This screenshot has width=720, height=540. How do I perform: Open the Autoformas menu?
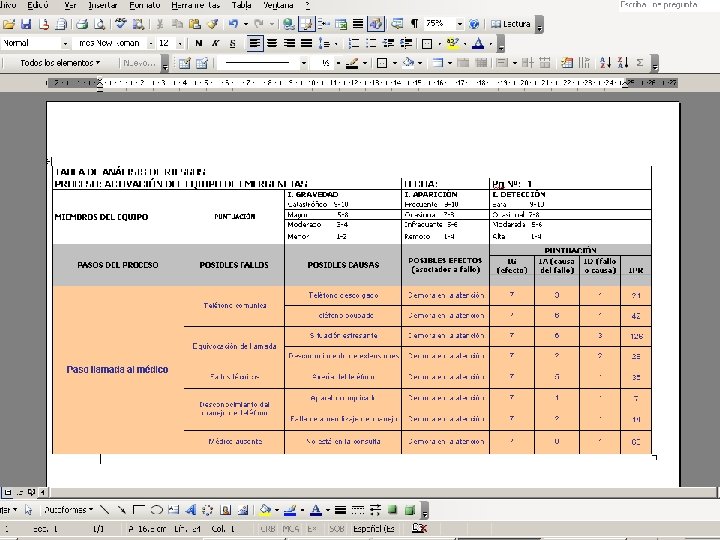[69, 510]
